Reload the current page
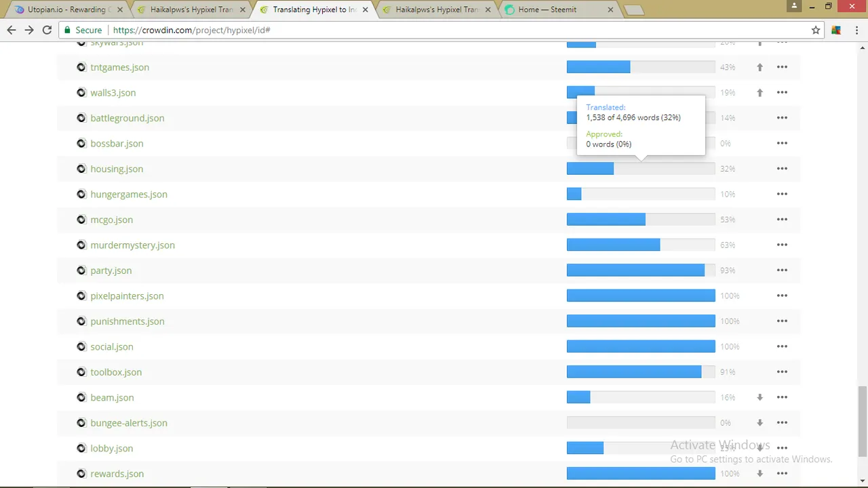 click(47, 30)
